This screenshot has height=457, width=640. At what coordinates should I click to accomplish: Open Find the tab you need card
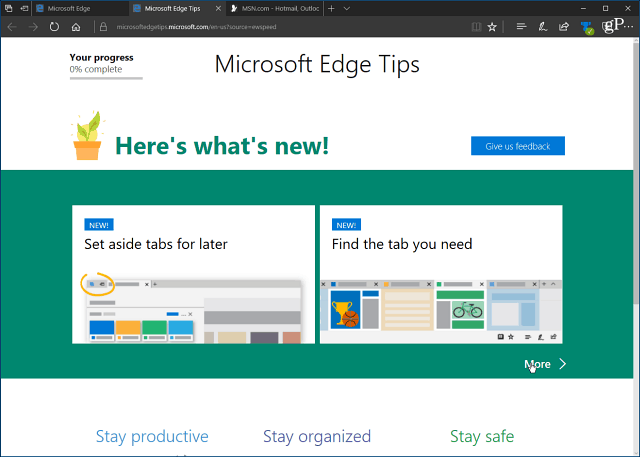pos(441,274)
